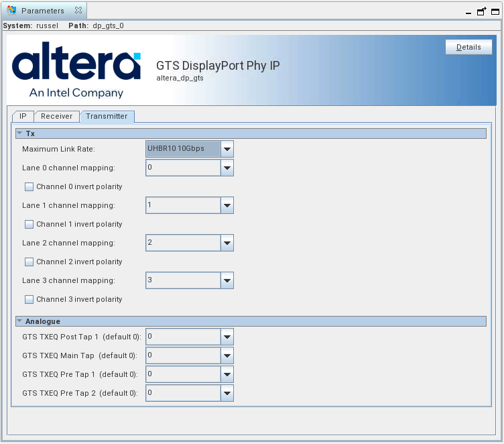
Task: Click the GTS TXEQ Main Tap label
Action: pyautogui.click(x=79, y=355)
